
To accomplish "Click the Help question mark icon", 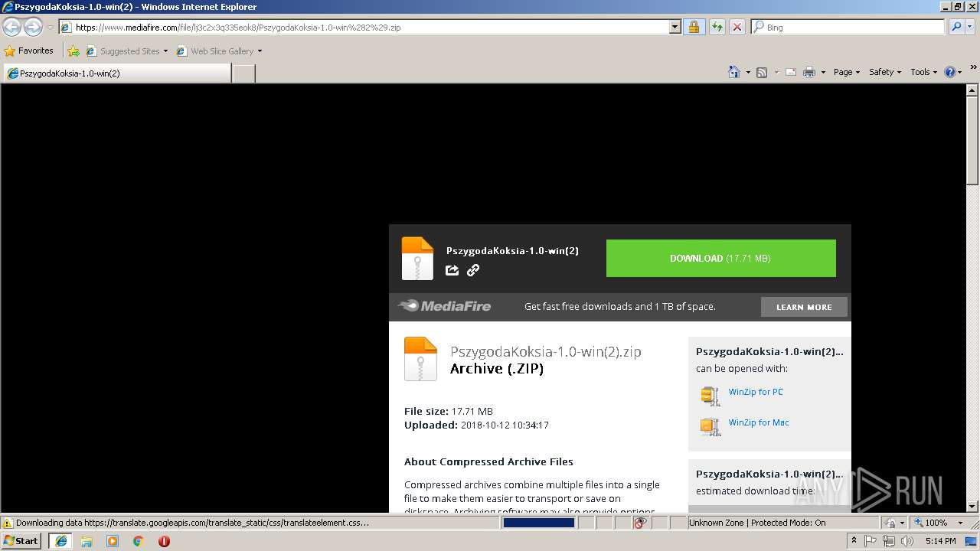I will click(x=950, y=72).
